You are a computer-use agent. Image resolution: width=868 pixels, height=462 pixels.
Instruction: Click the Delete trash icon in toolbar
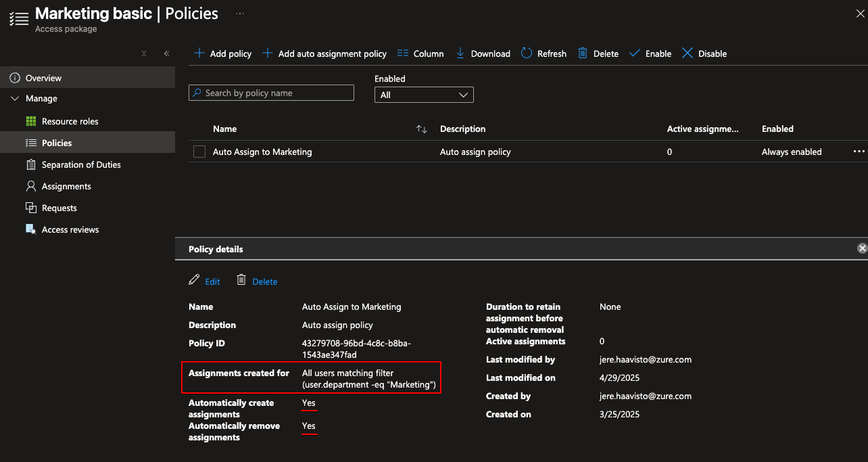click(x=583, y=53)
